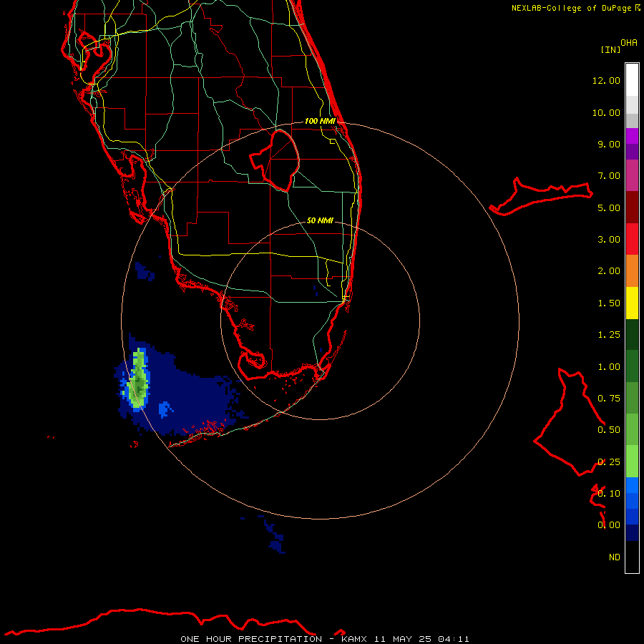Select the 0.10 legend value

(x=609, y=494)
